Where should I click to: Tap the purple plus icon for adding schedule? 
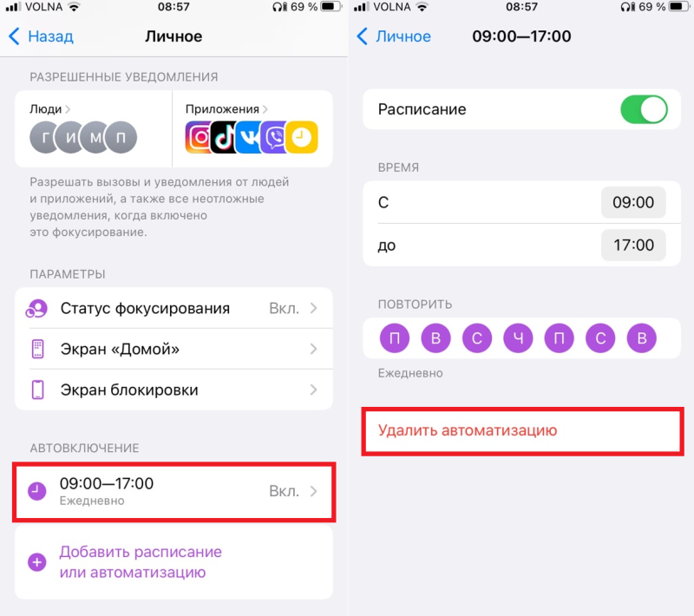click(x=37, y=562)
